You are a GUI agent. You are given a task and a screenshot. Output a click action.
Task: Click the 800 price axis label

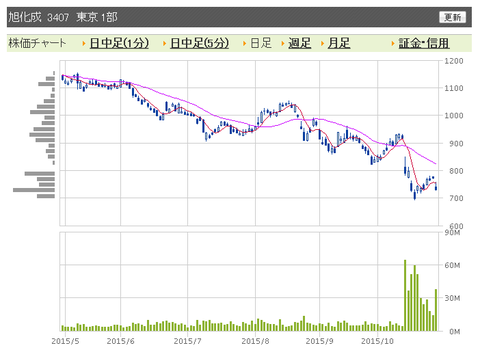455,171
